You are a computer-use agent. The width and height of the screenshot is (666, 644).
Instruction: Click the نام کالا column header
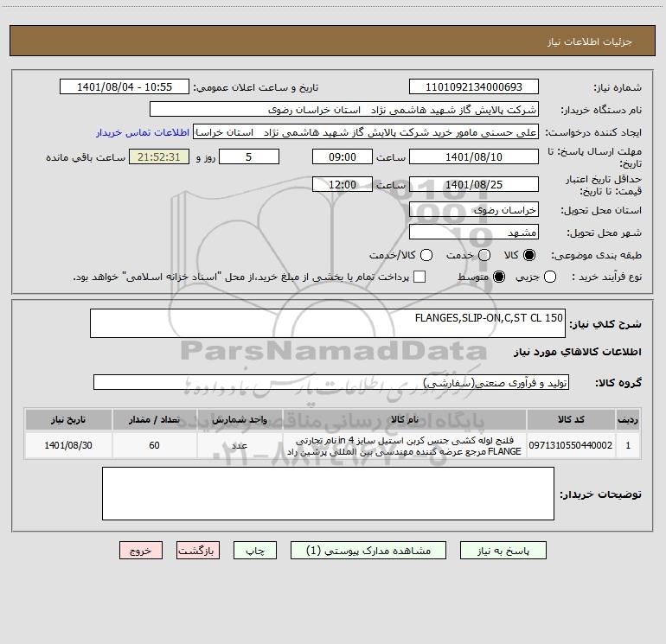(x=405, y=419)
